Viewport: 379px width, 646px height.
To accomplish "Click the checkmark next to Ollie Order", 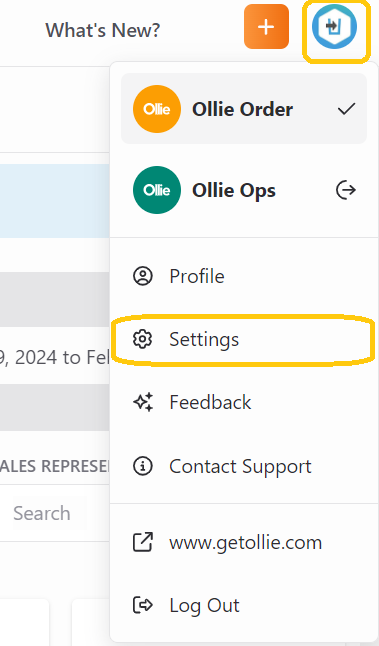I will [x=346, y=109].
